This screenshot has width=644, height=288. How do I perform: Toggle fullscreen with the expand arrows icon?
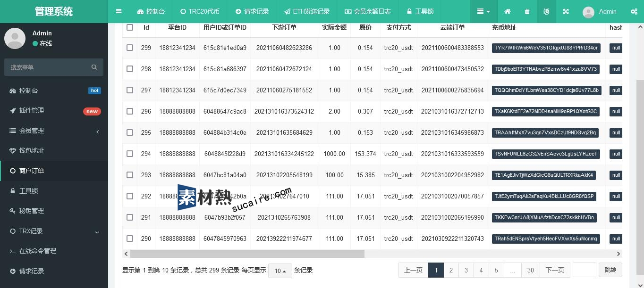(566, 11)
